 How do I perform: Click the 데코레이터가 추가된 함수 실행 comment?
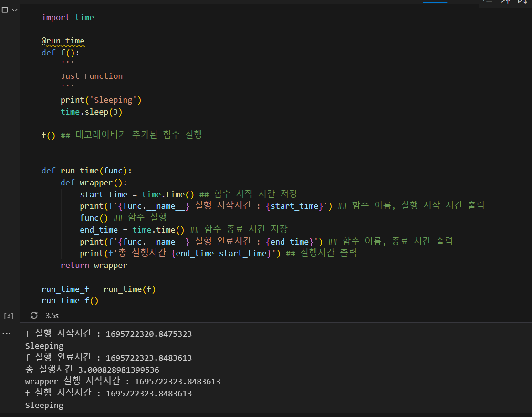point(138,135)
